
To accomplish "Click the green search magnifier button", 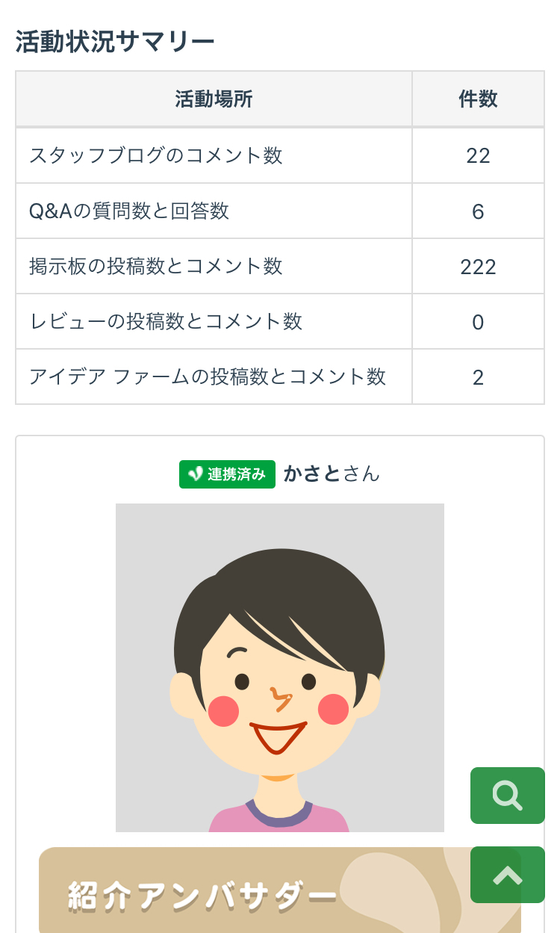I will 507,796.
